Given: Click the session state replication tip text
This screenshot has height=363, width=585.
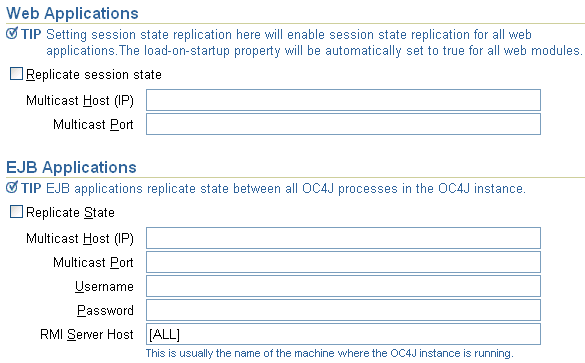Looking at the screenshot, I should (314, 42).
